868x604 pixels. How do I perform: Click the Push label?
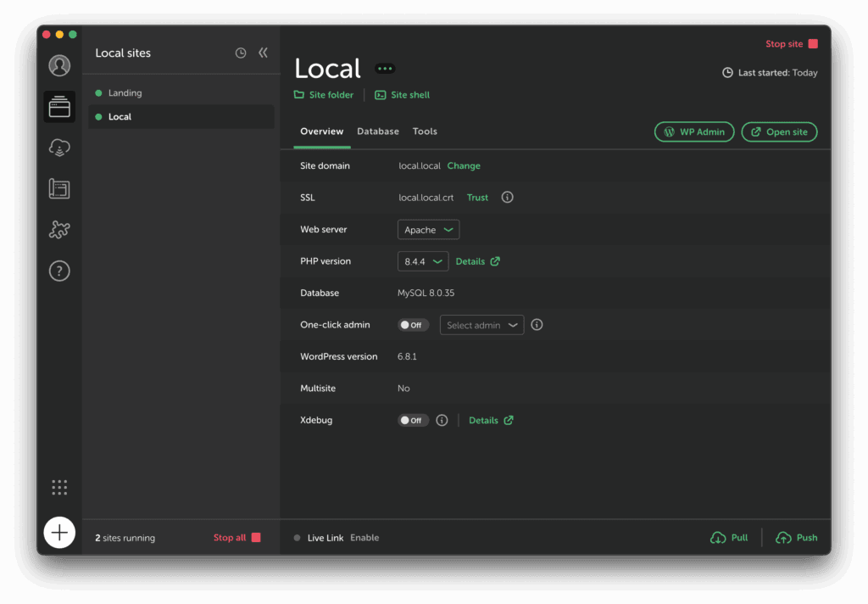(x=807, y=538)
